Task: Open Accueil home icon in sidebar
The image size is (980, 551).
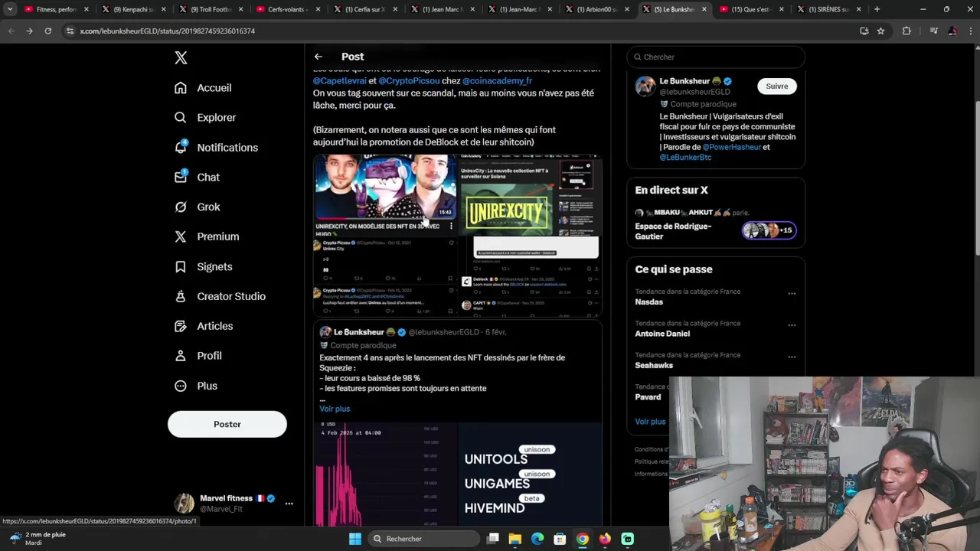Action: [x=181, y=87]
